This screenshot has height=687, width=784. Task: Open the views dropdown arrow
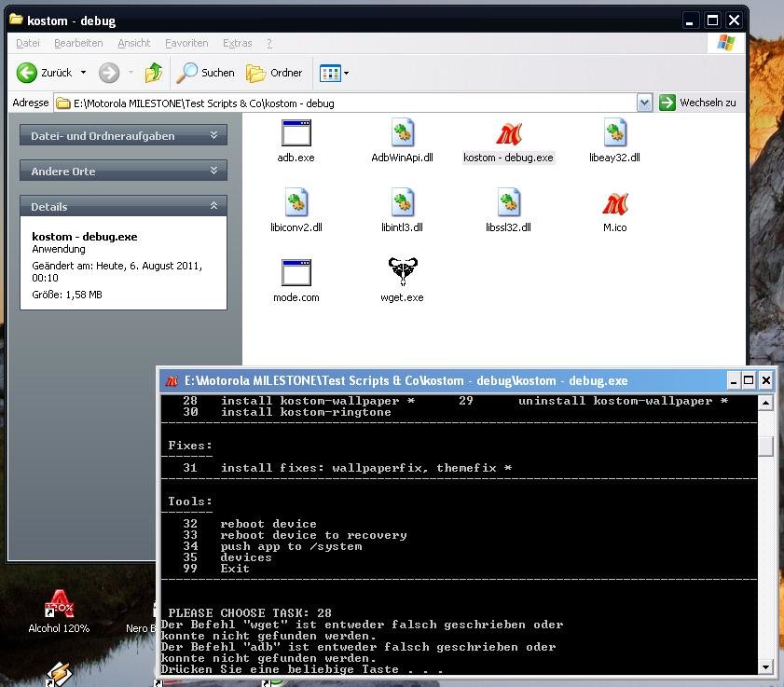(347, 74)
